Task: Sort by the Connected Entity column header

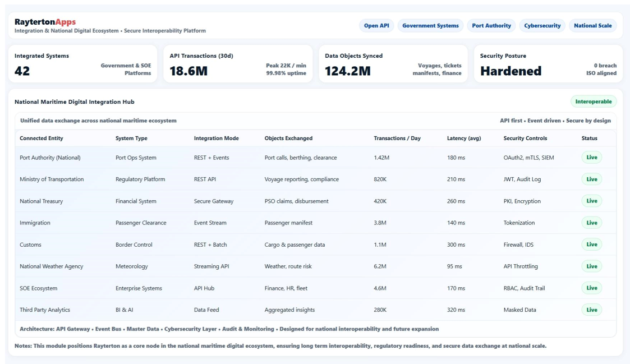Action: coord(42,139)
